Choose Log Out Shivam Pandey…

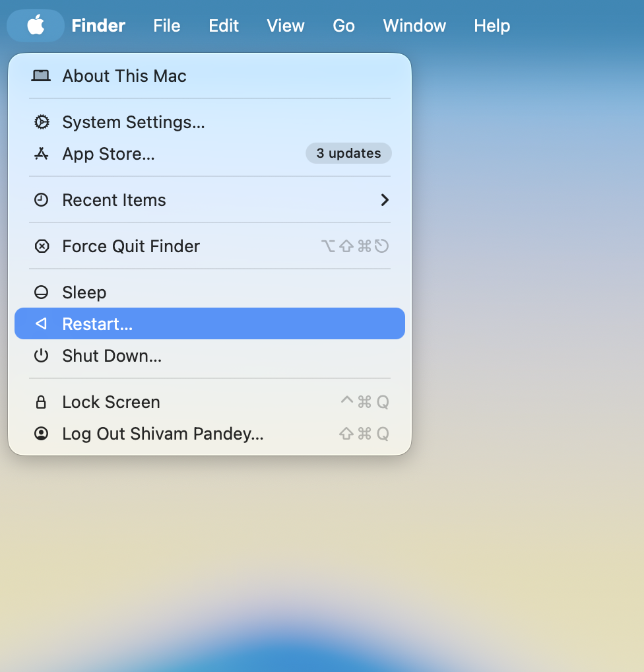tap(162, 434)
